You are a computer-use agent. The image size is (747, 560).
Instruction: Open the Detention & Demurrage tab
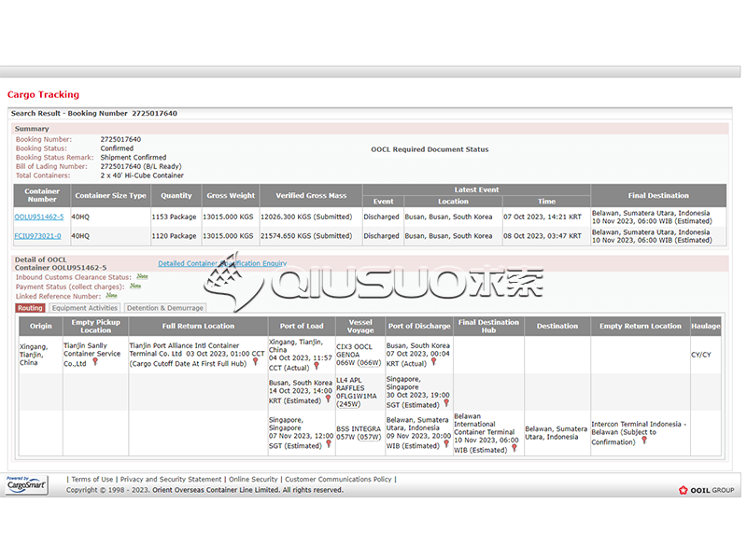(165, 308)
